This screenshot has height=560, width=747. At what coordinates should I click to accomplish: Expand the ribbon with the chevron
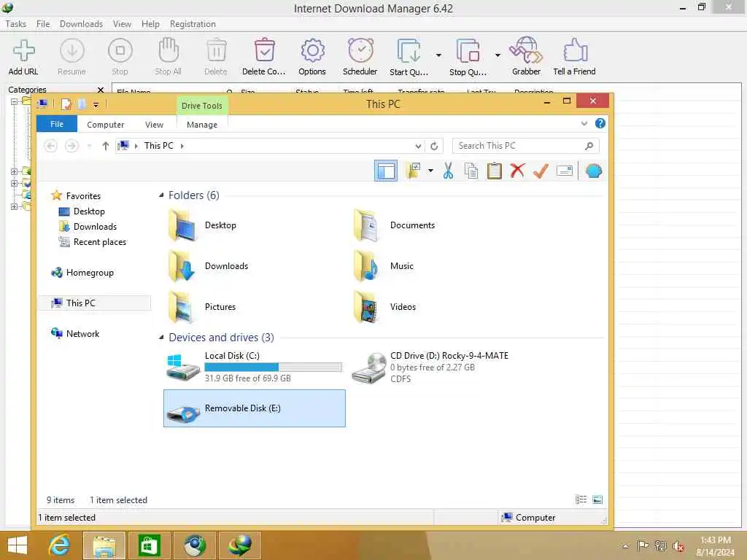click(x=584, y=123)
